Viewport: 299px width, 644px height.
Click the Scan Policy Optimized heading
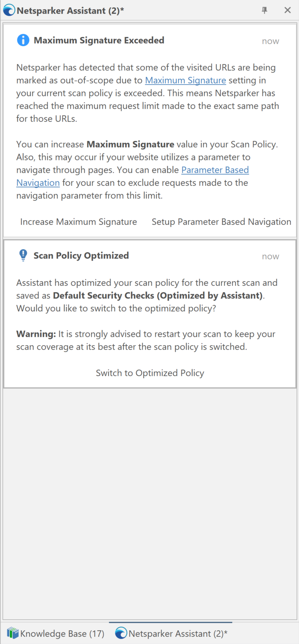coord(81,255)
